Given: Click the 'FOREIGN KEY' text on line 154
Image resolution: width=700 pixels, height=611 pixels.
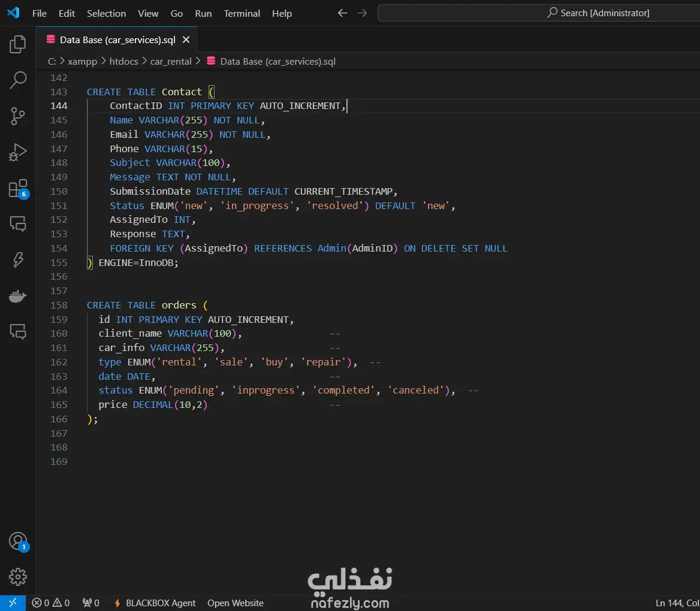Looking at the screenshot, I should [x=141, y=248].
